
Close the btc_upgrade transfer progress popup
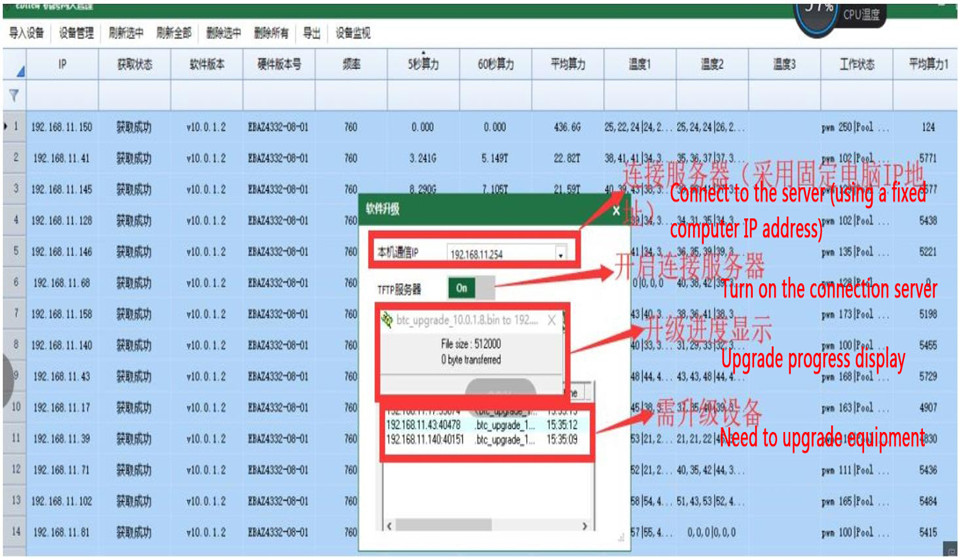552,321
